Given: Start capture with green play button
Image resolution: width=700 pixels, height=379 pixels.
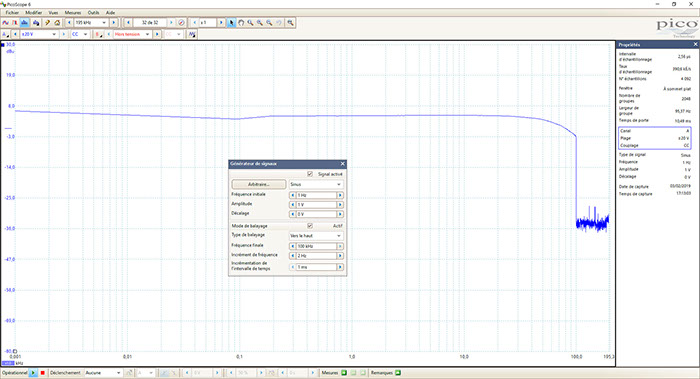Looking at the screenshot, I should (33, 373).
